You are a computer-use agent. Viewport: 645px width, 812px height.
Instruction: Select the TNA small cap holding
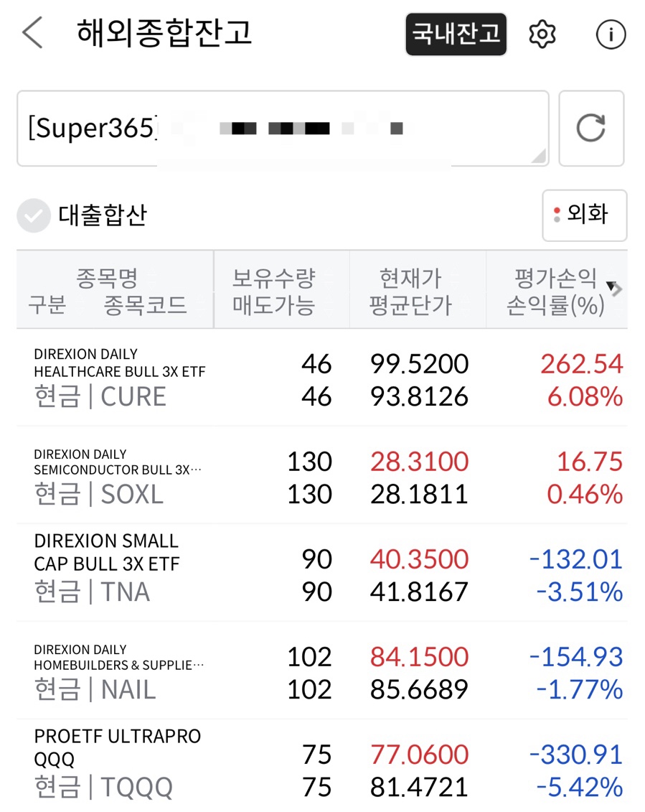pyautogui.click(x=322, y=573)
